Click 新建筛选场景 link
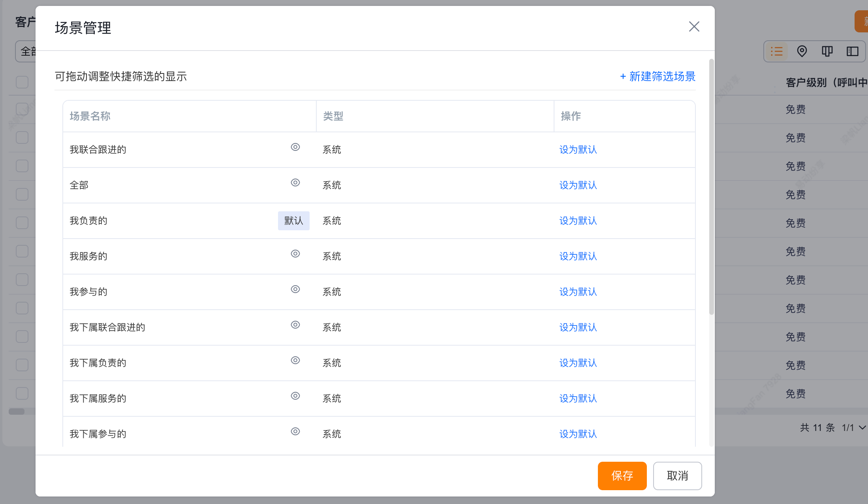The image size is (868, 504). 658,76
